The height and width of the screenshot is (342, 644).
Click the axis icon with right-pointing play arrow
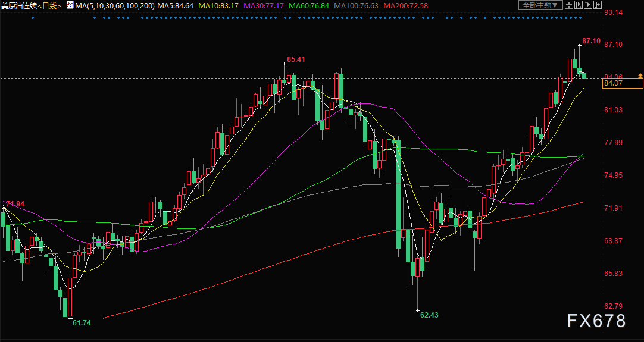(587, 5)
